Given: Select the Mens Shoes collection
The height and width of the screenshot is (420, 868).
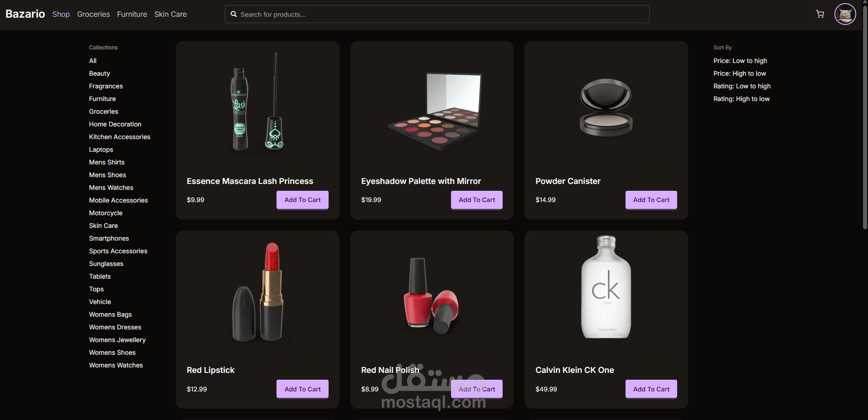Looking at the screenshot, I should tap(107, 175).
